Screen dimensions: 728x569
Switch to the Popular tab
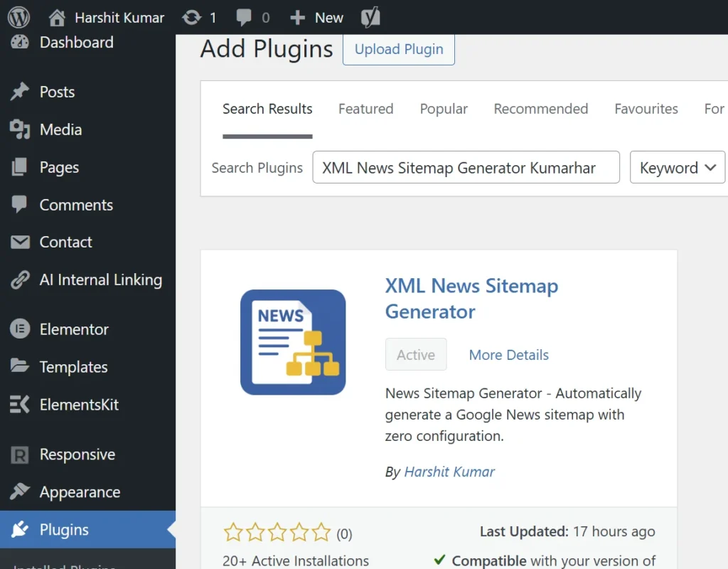click(x=444, y=109)
